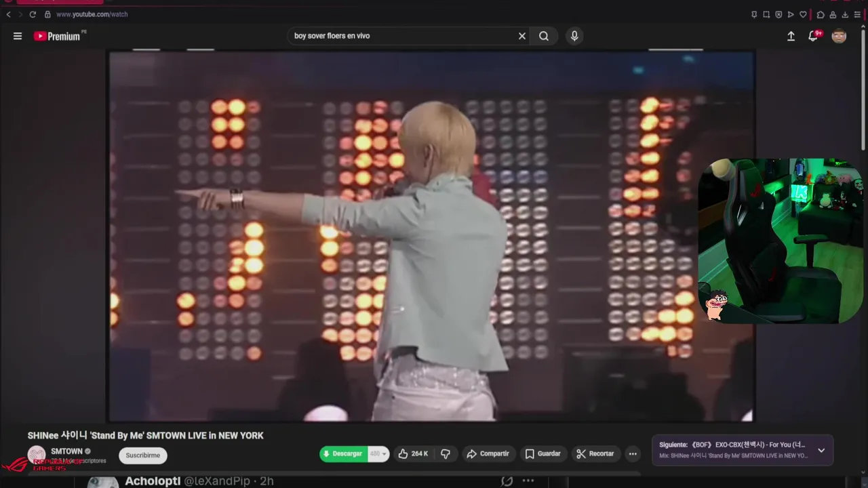868x488 pixels.
Task: Open the YouTube guide hamburger menu
Action: point(18,36)
